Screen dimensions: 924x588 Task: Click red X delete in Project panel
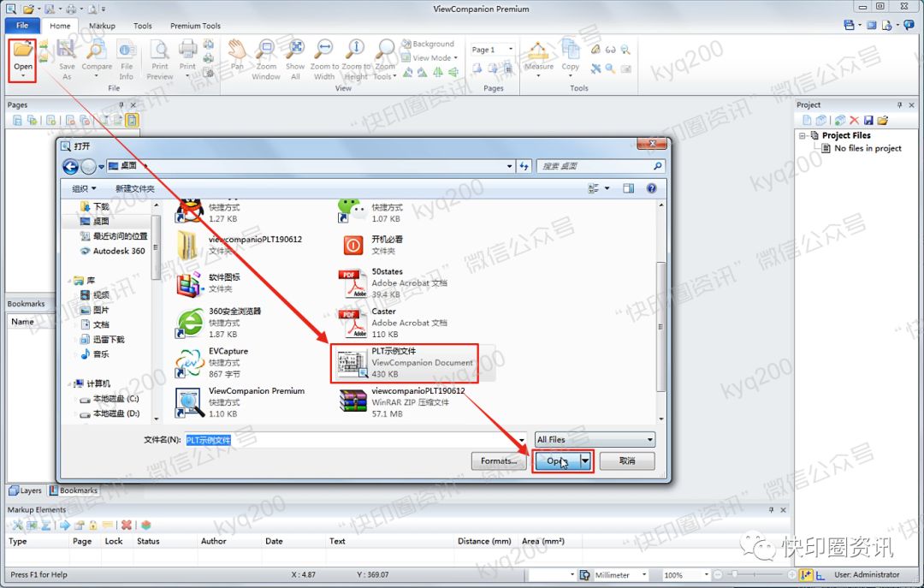pos(854,121)
